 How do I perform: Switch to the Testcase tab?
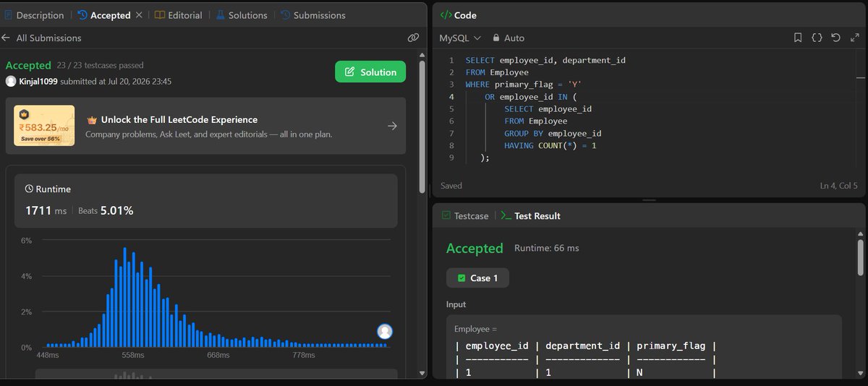[464, 215]
